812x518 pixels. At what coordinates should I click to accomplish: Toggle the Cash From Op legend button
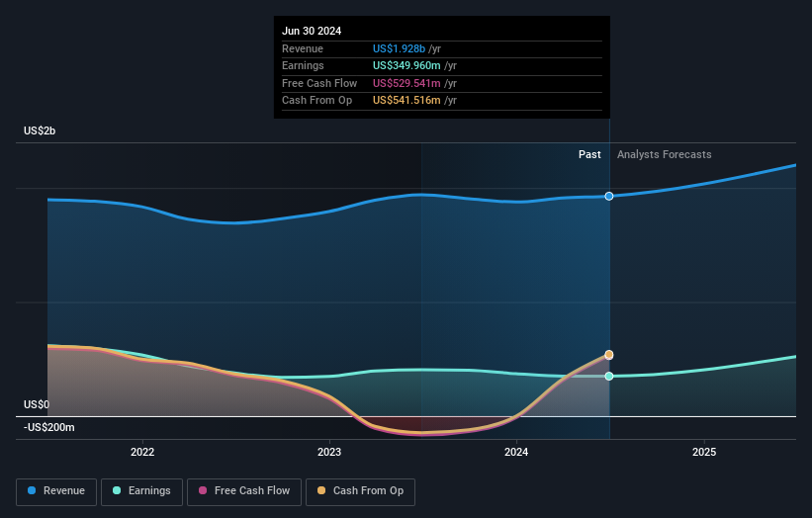pos(360,491)
